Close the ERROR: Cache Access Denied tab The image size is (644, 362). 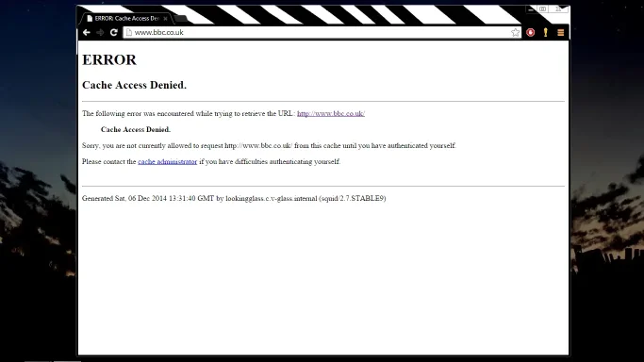[x=165, y=19]
